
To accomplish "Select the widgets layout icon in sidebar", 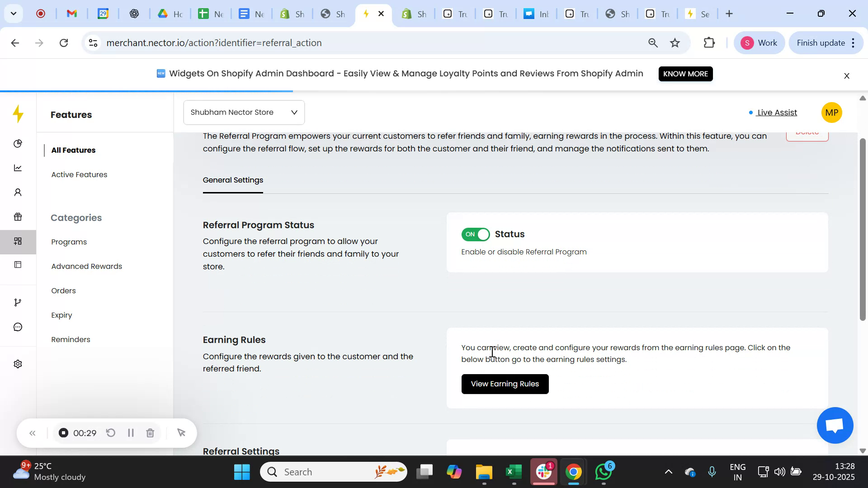I will (x=18, y=241).
